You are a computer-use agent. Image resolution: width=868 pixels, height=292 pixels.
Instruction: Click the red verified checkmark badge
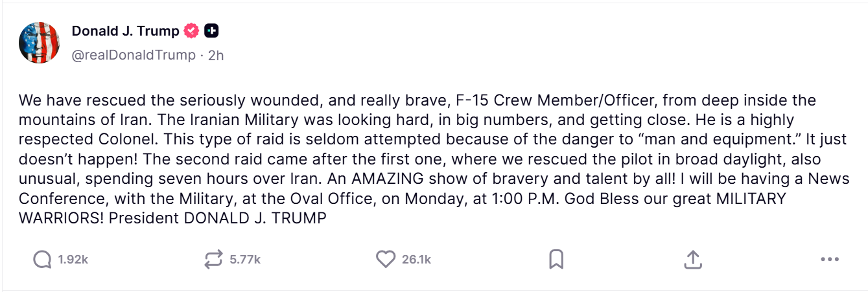191,31
